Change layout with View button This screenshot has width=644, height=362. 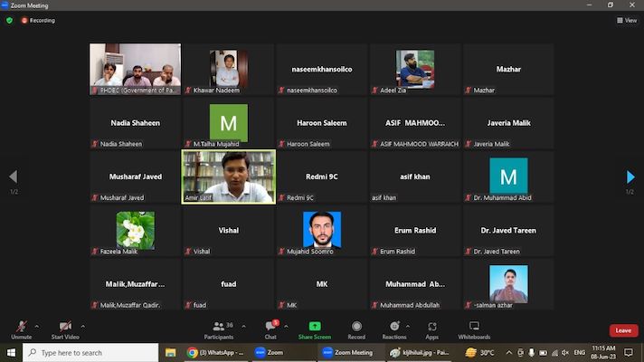coord(627,20)
